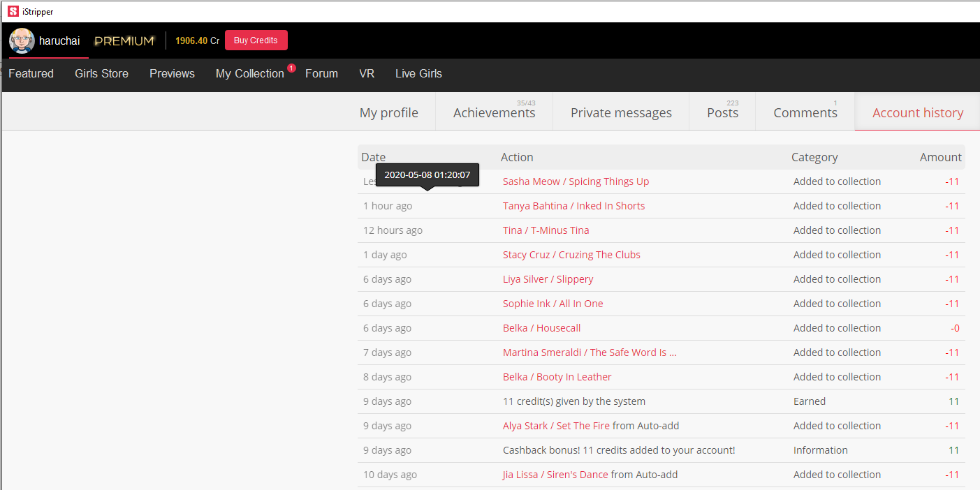Click the '12 hours ago' date cell
980x490 pixels.
click(x=393, y=230)
